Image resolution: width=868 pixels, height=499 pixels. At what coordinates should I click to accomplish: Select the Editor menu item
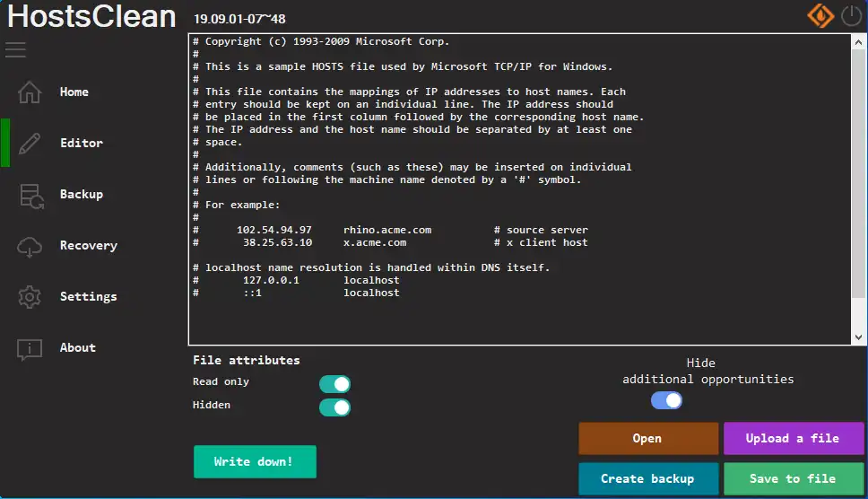[82, 143]
